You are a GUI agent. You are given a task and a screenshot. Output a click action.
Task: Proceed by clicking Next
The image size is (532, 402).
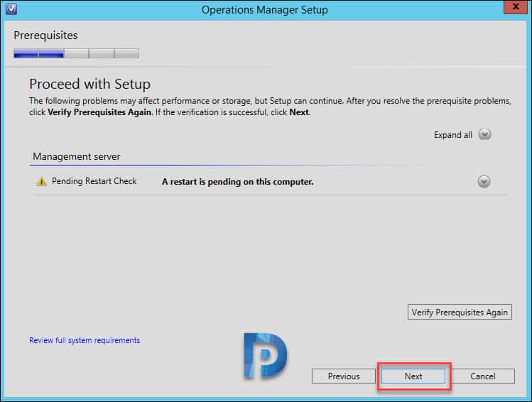point(413,376)
